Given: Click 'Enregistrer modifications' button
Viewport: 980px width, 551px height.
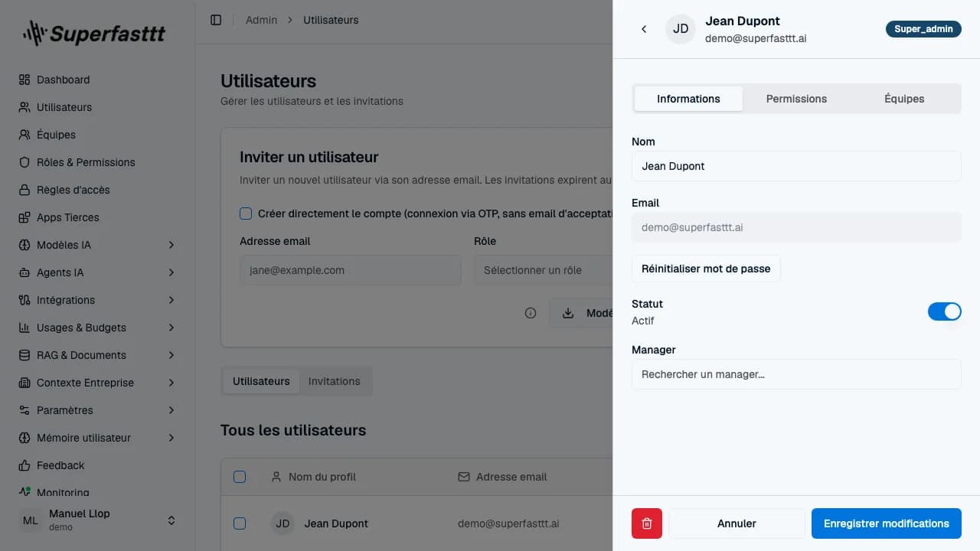Looking at the screenshot, I should [887, 523].
